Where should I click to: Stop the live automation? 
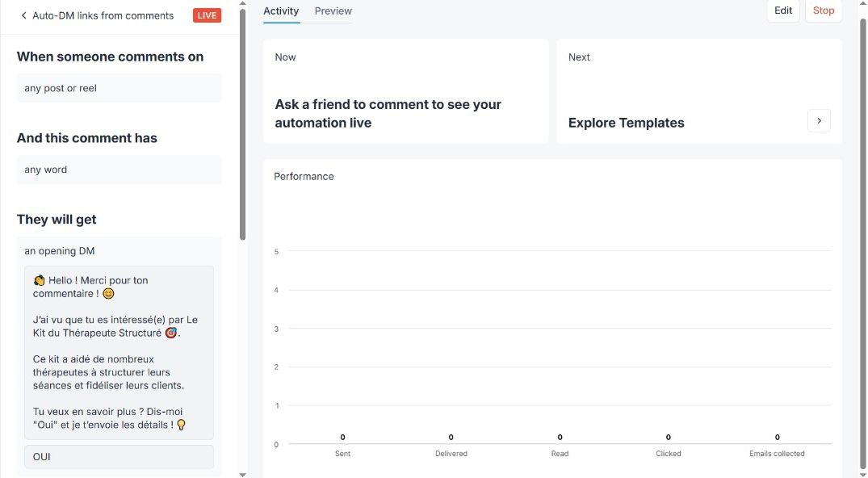tap(823, 10)
